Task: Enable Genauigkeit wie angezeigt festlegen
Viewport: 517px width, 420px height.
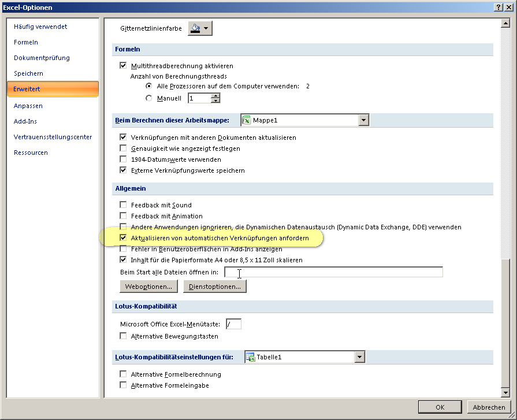Action: coord(123,148)
